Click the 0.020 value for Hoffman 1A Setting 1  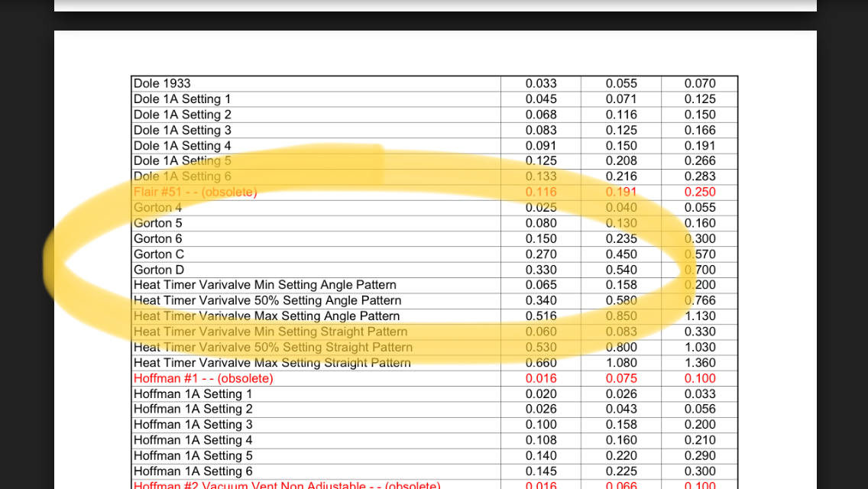(x=541, y=393)
